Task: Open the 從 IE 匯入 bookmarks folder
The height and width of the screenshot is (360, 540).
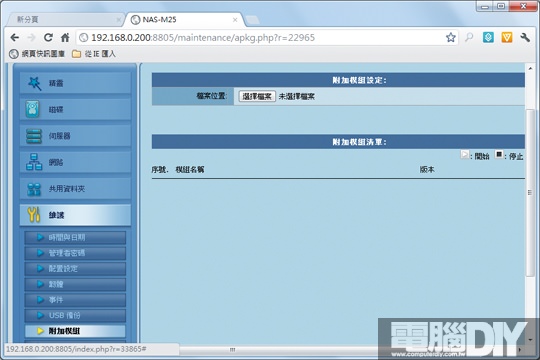Action: pos(94,54)
